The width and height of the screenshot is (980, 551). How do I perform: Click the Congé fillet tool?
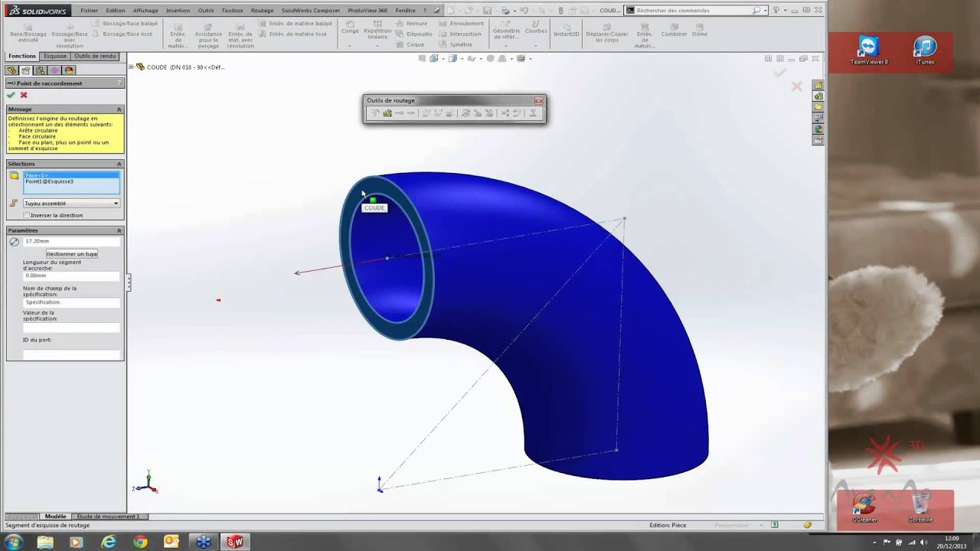(350, 28)
